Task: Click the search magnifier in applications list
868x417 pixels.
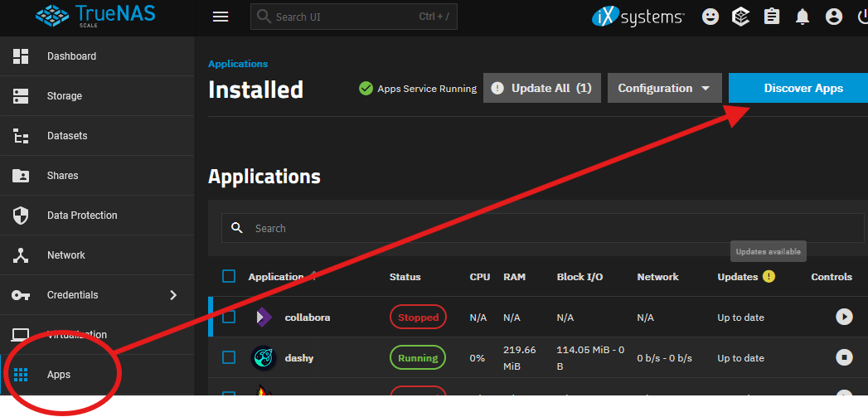Action: (x=237, y=228)
